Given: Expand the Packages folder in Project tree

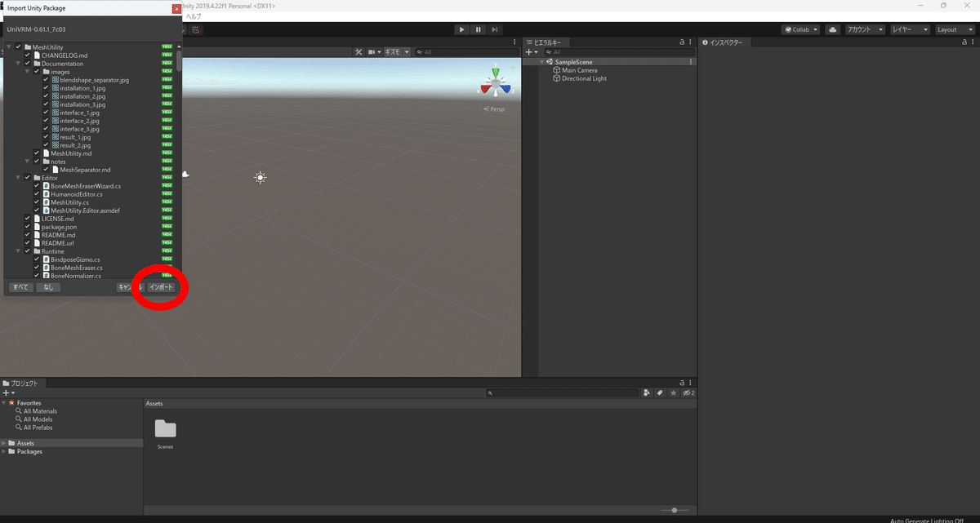Looking at the screenshot, I should (x=4, y=451).
